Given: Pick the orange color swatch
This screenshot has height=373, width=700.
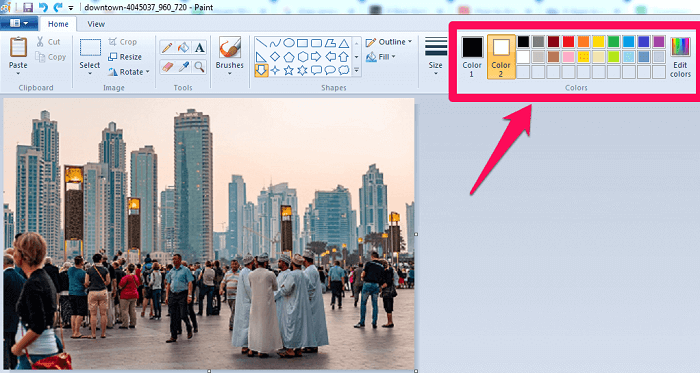Looking at the screenshot, I should [x=583, y=42].
